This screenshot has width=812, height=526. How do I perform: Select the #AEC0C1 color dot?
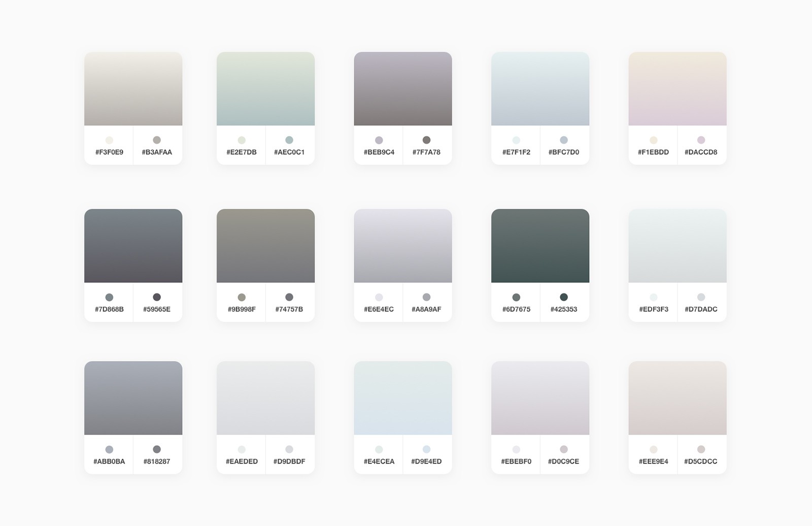(x=289, y=140)
